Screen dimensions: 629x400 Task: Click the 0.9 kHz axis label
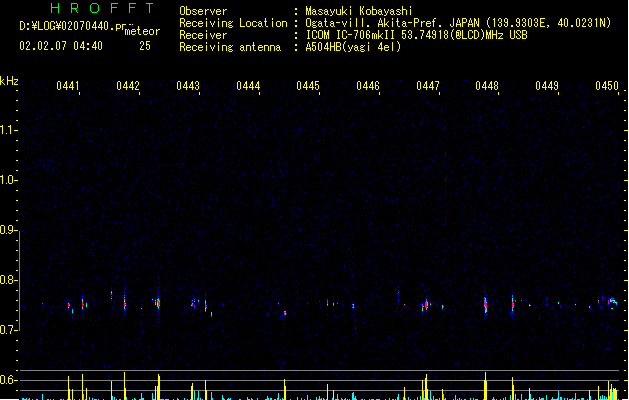[8, 230]
